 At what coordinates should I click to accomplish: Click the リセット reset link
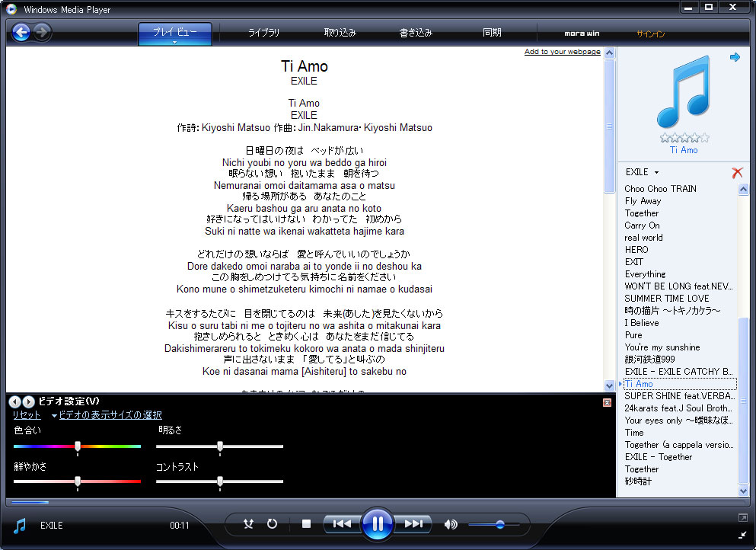(x=27, y=415)
